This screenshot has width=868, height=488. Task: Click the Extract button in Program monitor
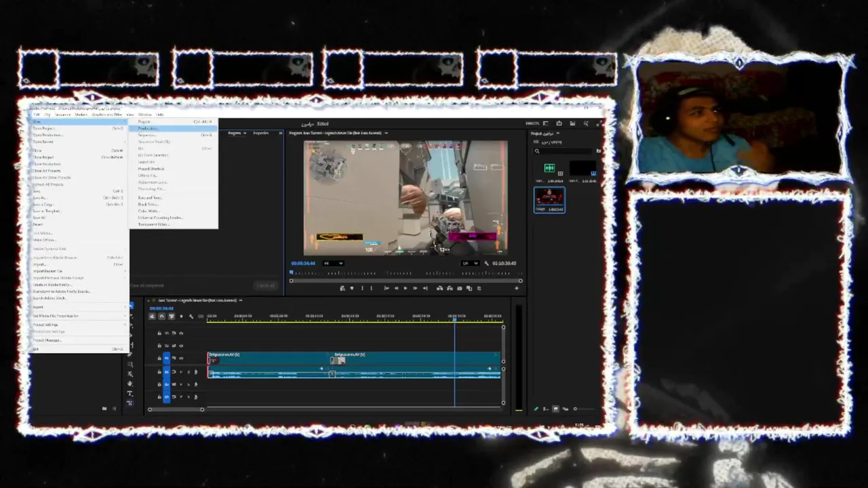[450, 288]
